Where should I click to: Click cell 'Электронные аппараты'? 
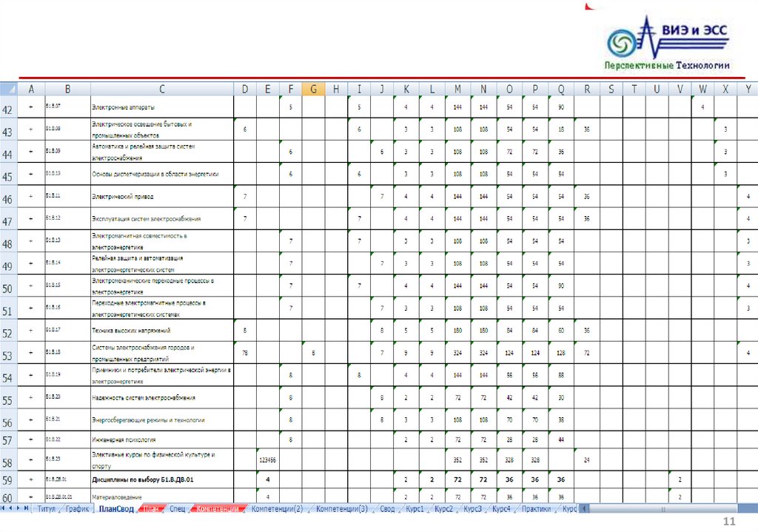[162, 107]
